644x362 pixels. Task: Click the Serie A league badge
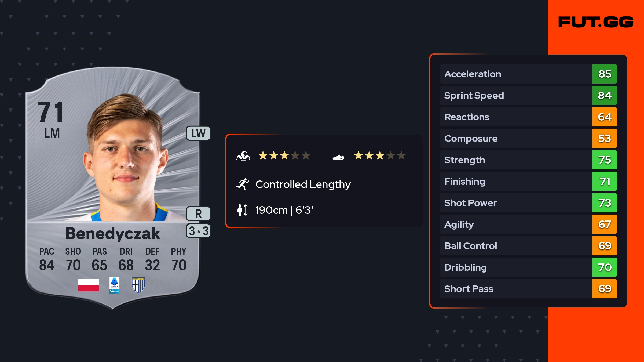(x=114, y=285)
